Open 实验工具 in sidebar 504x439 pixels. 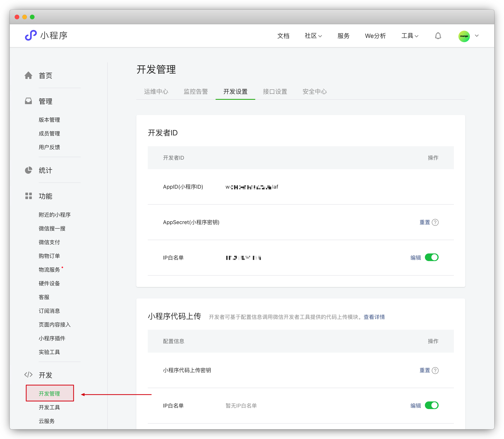pos(49,352)
